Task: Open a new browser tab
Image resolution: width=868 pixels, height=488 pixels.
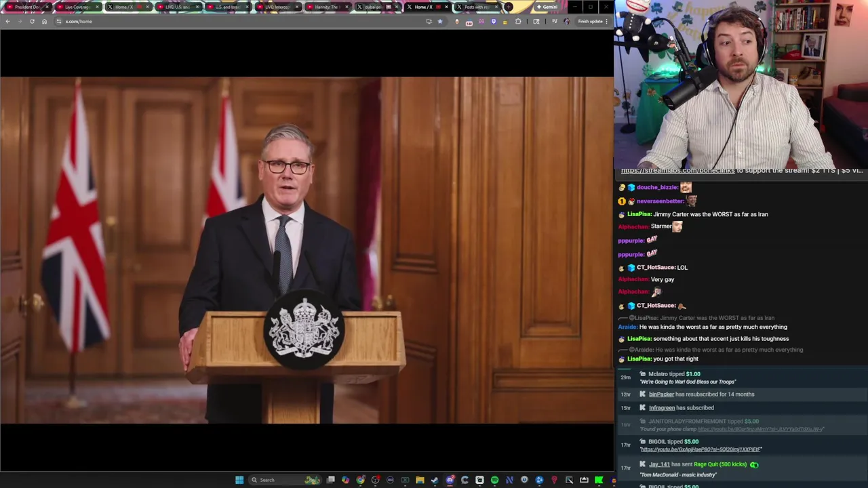Action: click(508, 7)
